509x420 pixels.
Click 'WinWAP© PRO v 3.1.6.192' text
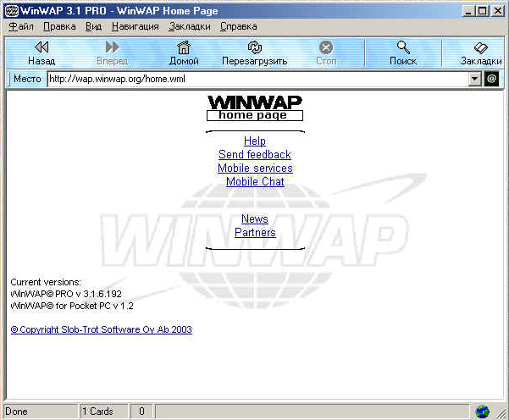tap(66, 294)
